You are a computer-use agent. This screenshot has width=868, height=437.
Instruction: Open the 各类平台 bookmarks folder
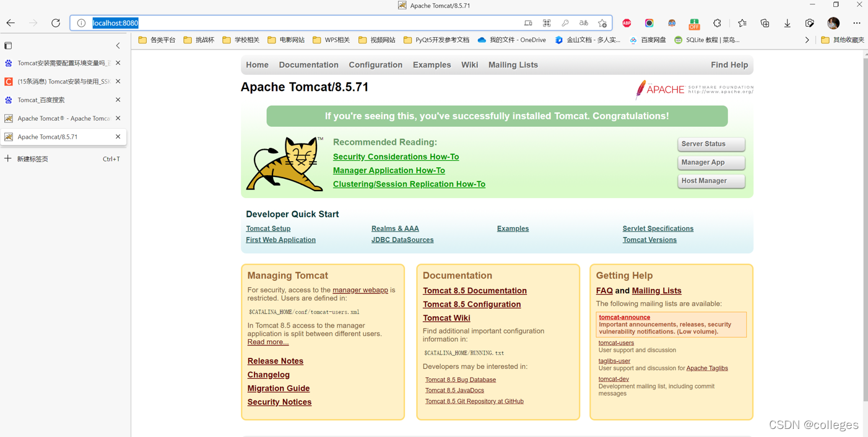point(157,40)
